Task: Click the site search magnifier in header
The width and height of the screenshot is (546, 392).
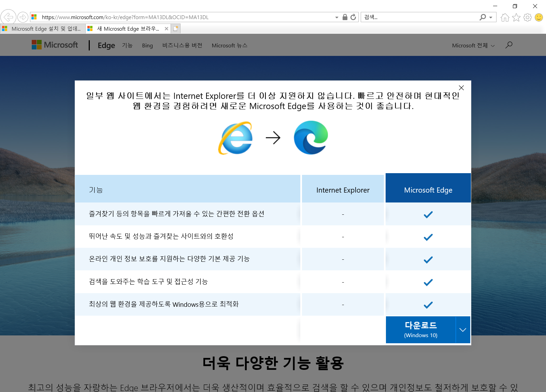Action: tap(509, 45)
